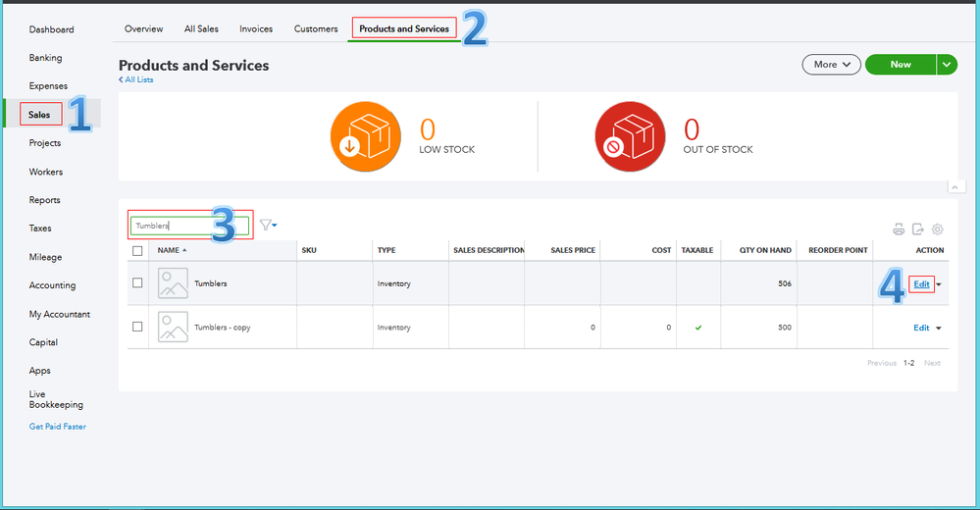Open Reports in the sidebar
Viewport: 980px width, 510px height.
tap(44, 200)
